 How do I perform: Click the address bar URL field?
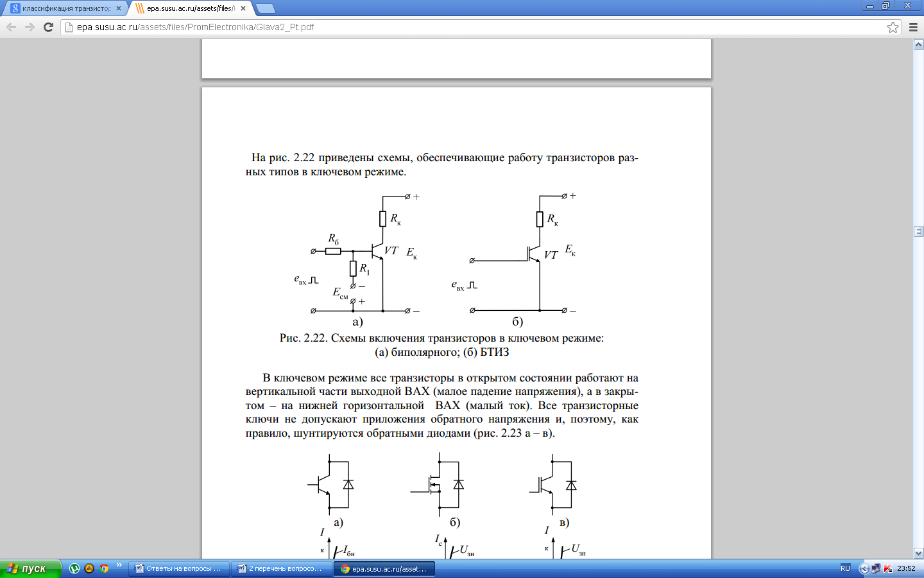click(481, 27)
